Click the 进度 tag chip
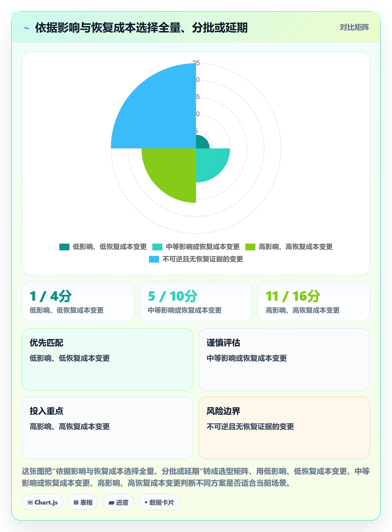 [x=118, y=502]
